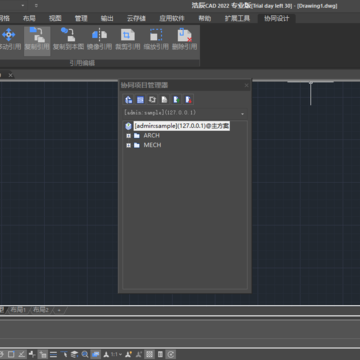The width and height of the screenshot is (360, 360).
Task: Toggle the grid display icon near status bar end
Action: pyautogui.click(x=150, y=354)
